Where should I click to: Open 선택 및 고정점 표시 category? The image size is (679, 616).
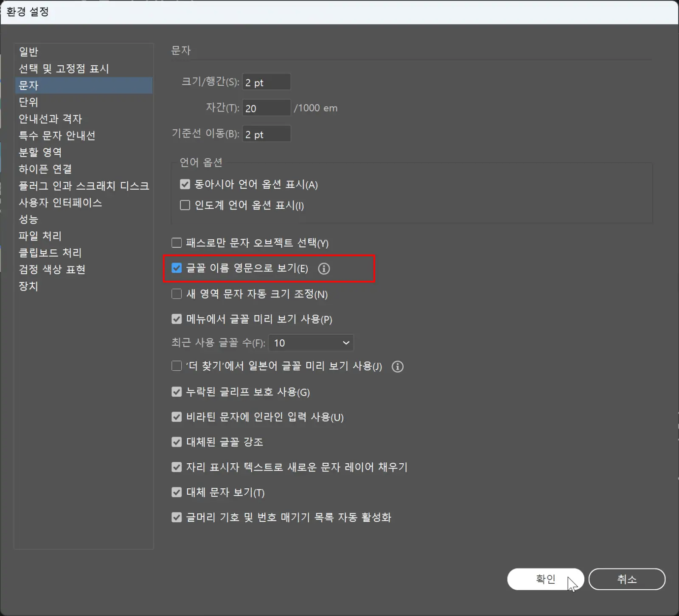click(84, 69)
